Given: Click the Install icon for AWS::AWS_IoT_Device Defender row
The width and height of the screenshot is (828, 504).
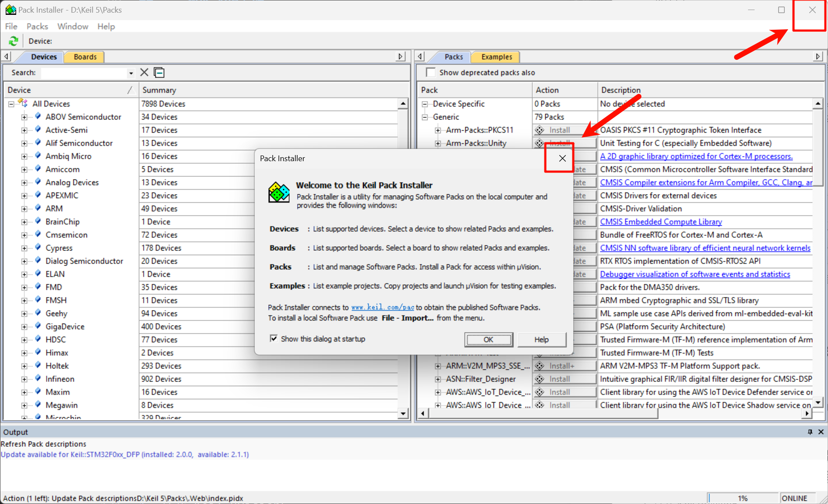Looking at the screenshot, I should pos(540,392).
